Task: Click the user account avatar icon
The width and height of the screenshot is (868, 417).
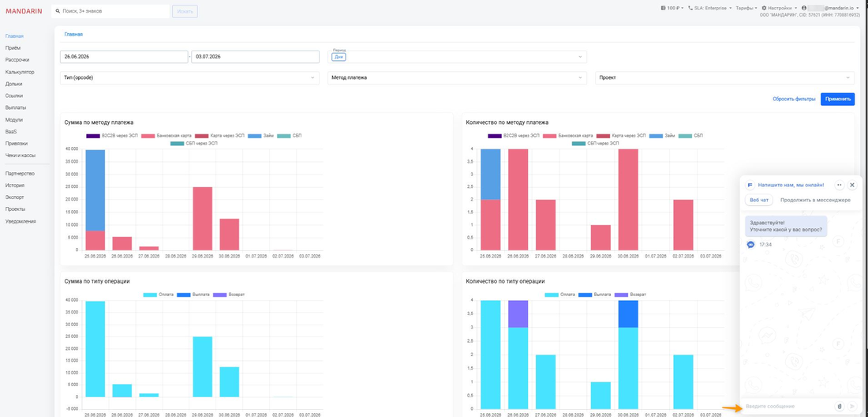Action: pos(804,9)
